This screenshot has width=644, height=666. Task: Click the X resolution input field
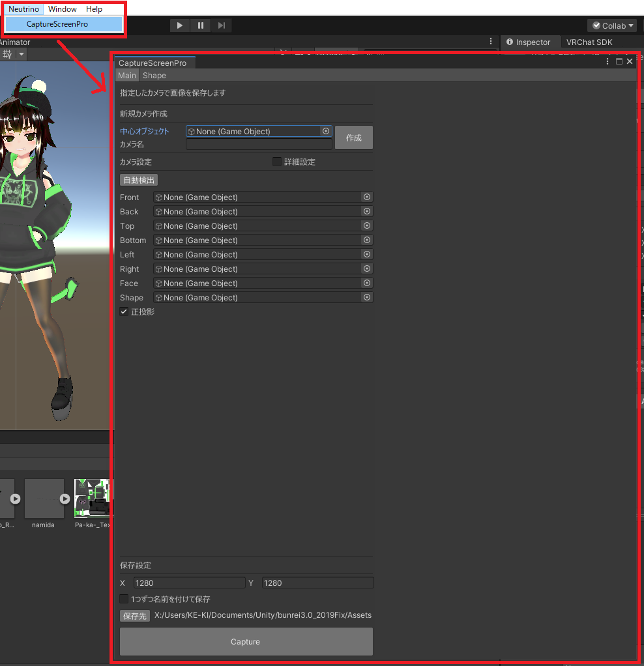pos(189,583)
